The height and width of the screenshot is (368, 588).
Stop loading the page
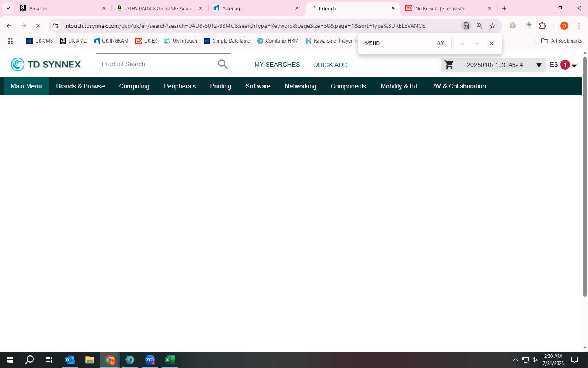[x=38, y=26]
